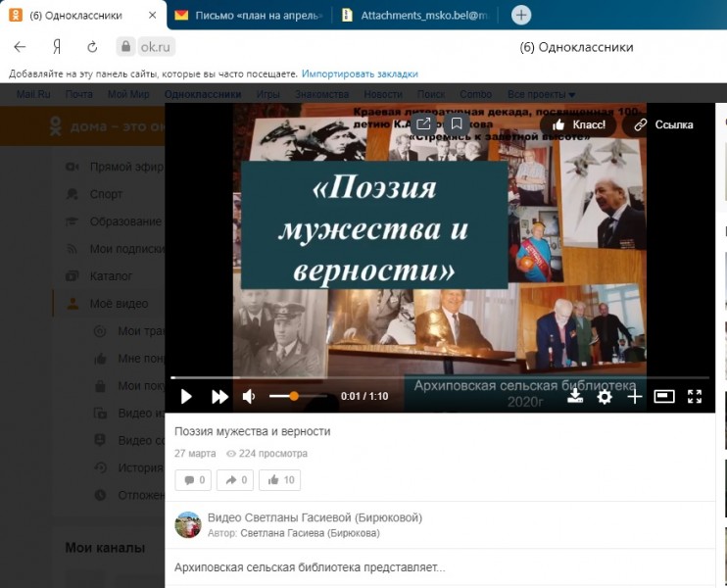Click the lock security icon in address bar
Screen dimensions: 727x588
[125, 47]
